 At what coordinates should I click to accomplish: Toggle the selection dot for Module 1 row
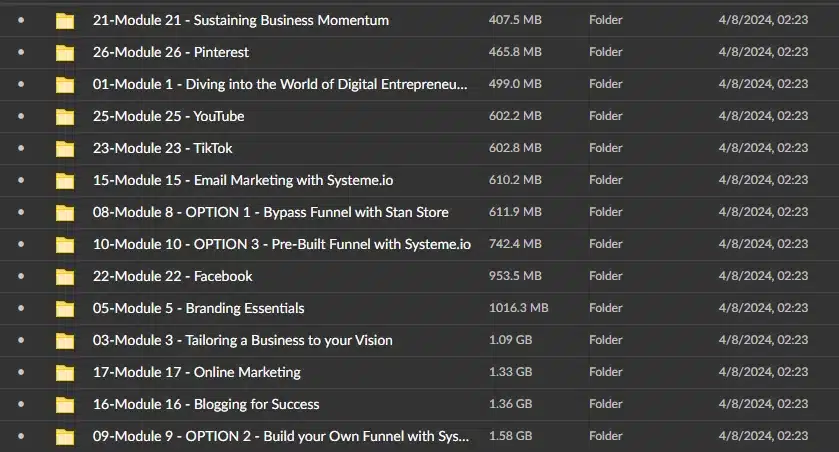click(21, 84)
